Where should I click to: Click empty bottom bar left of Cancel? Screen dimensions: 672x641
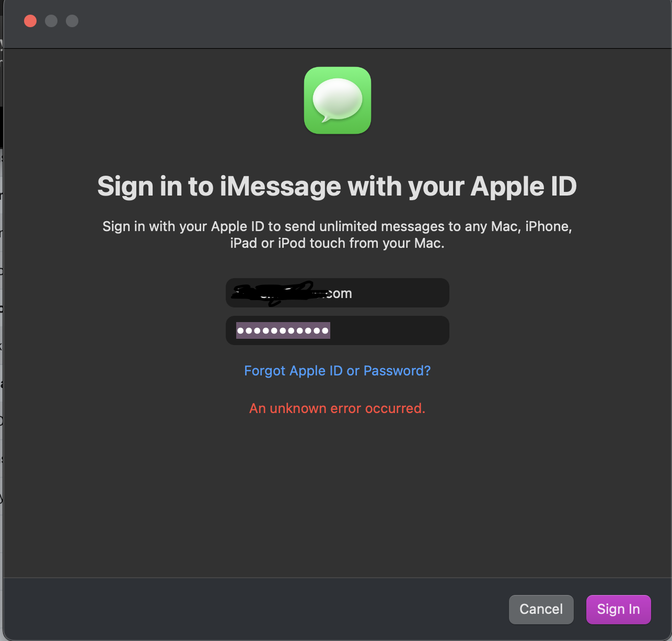256,609
